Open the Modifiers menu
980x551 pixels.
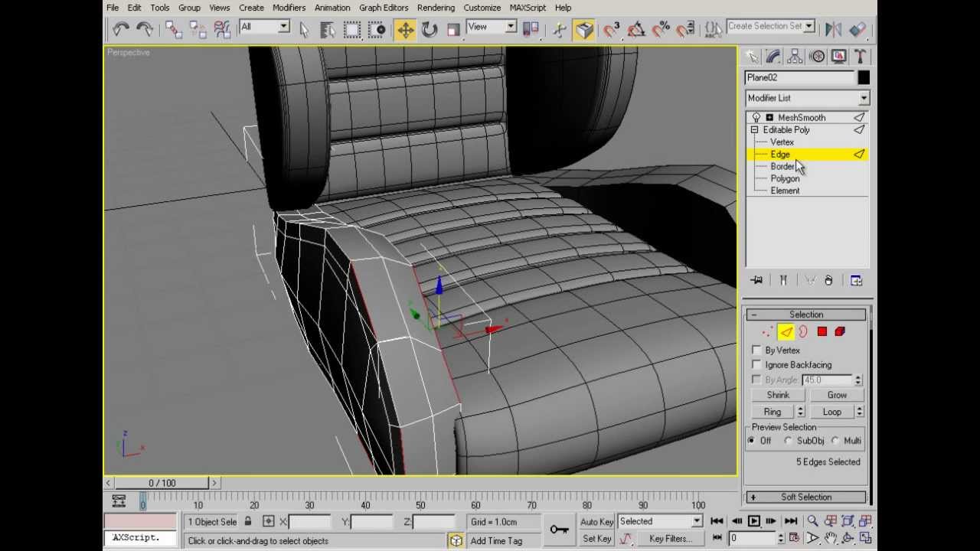click(x=289, y=8)
